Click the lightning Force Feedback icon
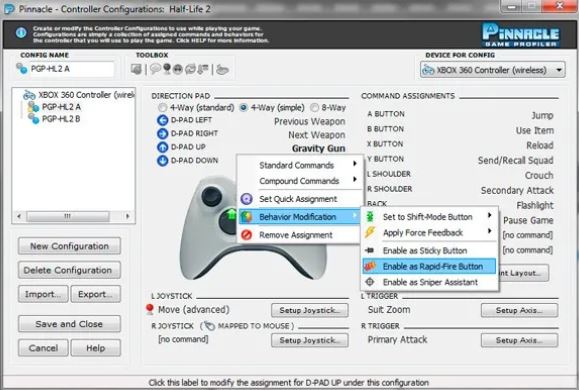Screen dimensions: 579x390 370,232
